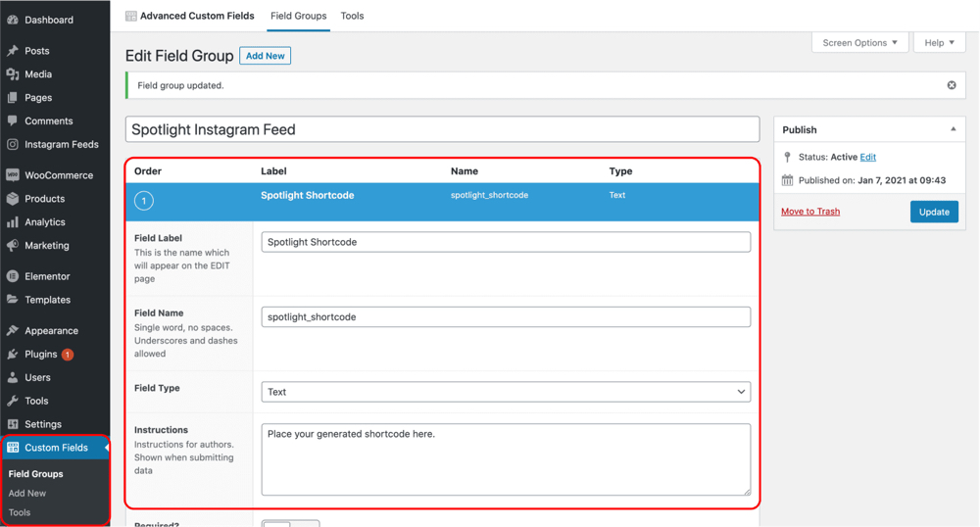
Task: Click the Analytics bar chart icon
Action: pyautogui.click(x=13, y=221)
